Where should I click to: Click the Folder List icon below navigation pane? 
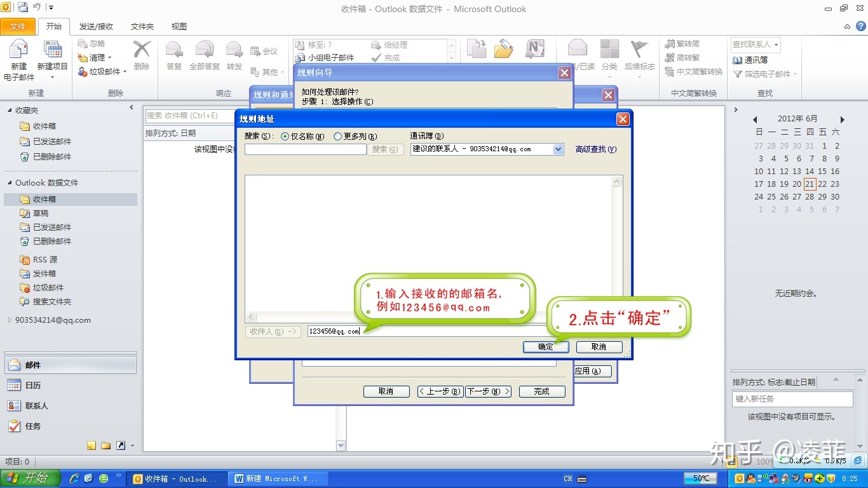click(105, 445)
